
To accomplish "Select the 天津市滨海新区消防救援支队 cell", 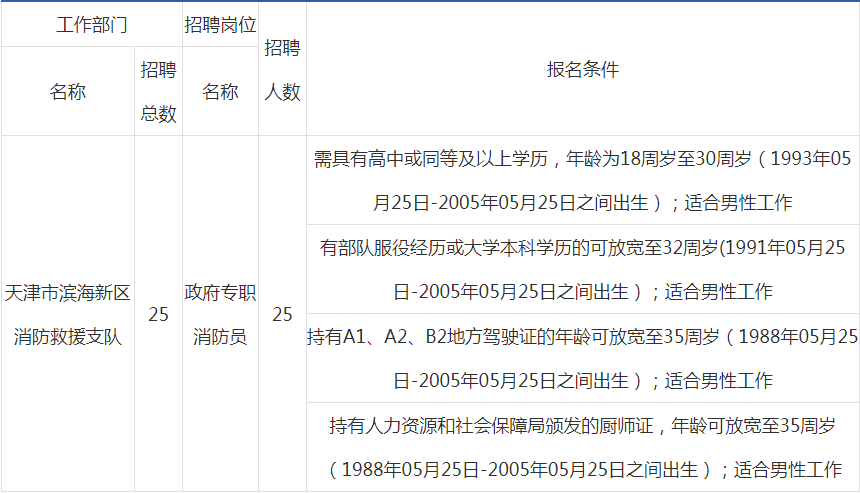I will [67, 314].
